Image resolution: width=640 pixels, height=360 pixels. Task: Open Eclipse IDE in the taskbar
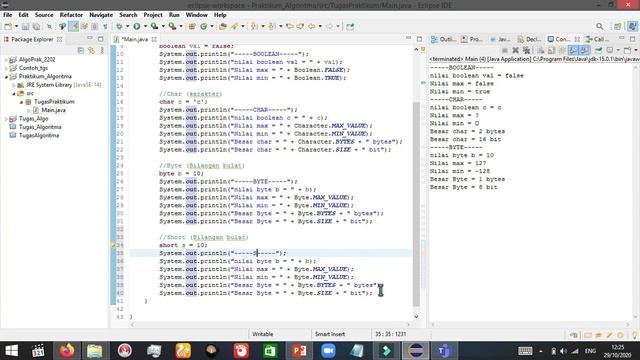pos(416,351)
